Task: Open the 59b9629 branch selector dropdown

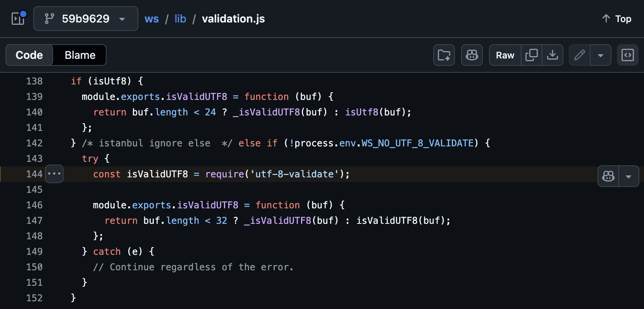Action: (x=86, y=19)
